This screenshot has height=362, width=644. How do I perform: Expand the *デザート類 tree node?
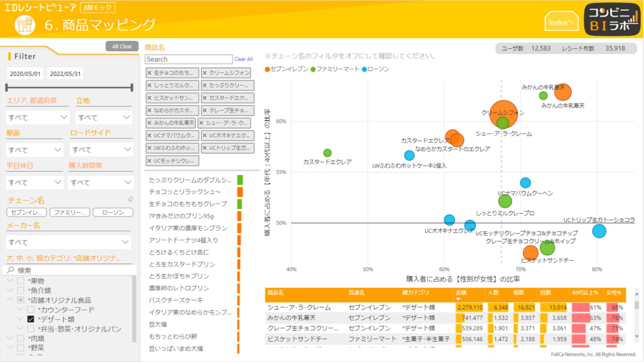(x=20, y=319)
